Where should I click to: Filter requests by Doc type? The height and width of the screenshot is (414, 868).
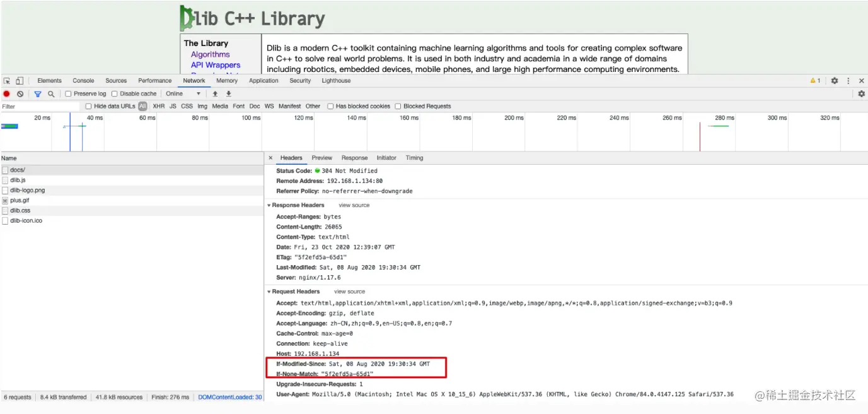tap(255, 106)
